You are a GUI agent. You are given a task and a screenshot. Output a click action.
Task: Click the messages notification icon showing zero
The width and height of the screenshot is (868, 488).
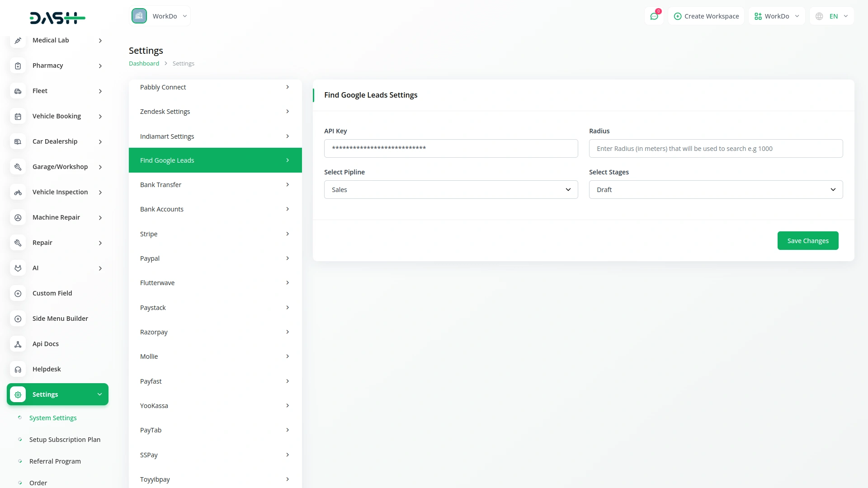[654, 16]
